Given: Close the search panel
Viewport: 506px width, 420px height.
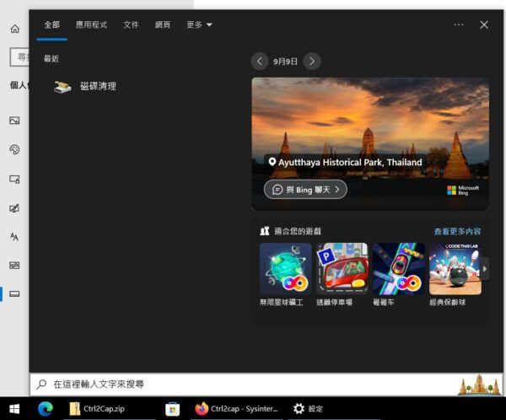Looking at the screenshot, I should [484, 24].
